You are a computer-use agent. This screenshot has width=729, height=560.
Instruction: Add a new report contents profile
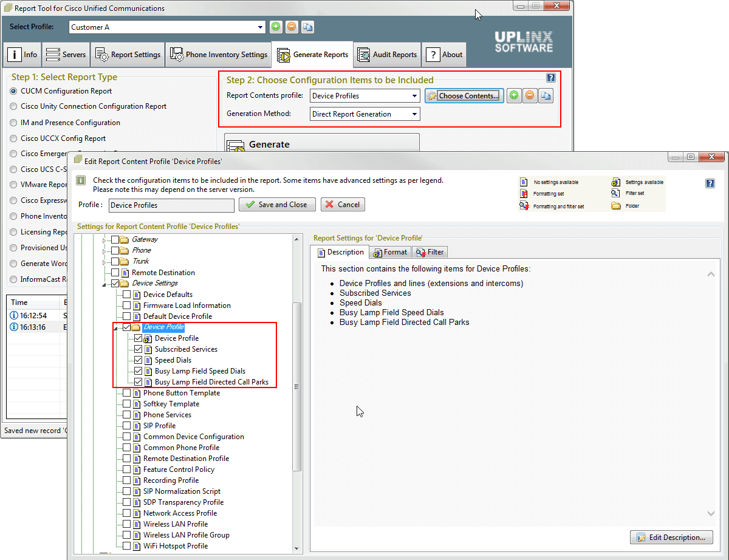pyautogui.click(x=514, y=96)
